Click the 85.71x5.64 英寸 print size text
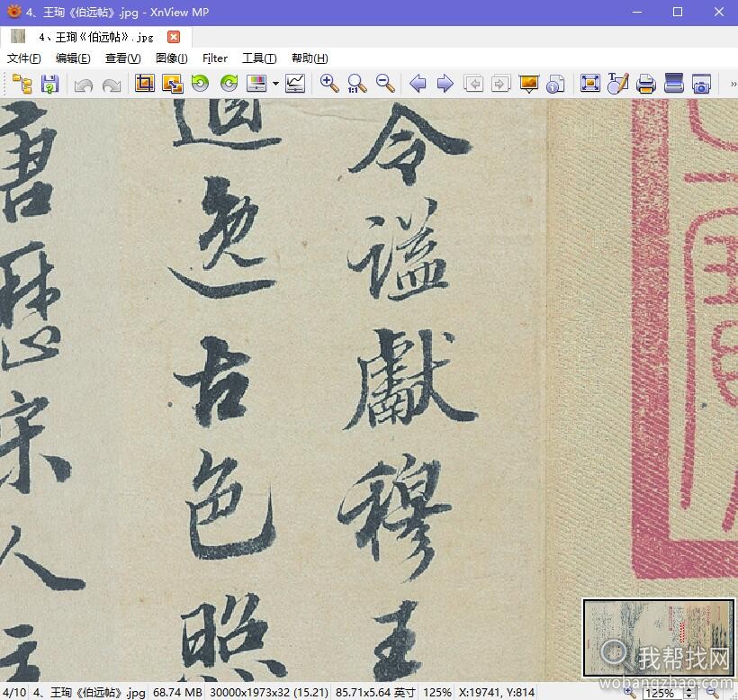 [375, 692]
